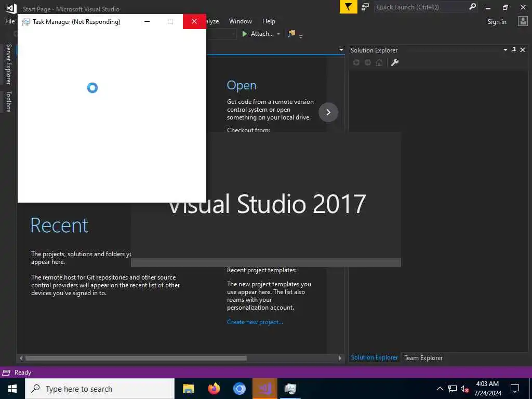Open Solution Explorer window position dropdown
This screenshot has height=399, width=532.
click(505, 50)
